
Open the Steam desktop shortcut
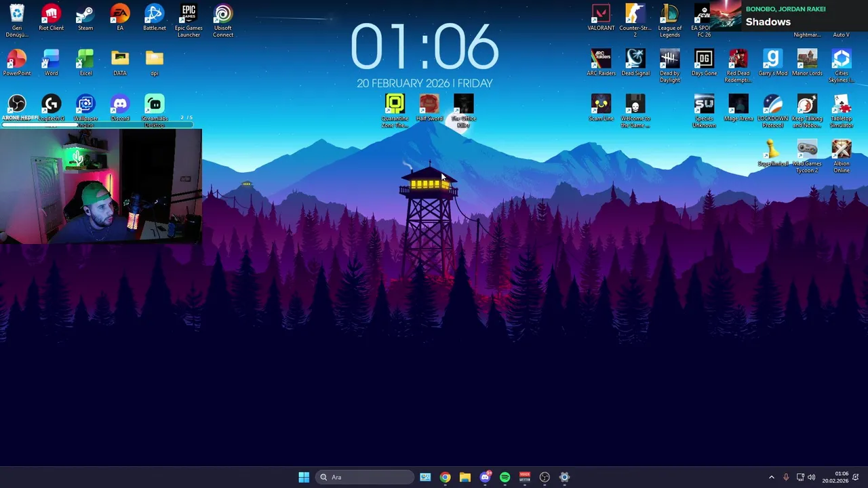85,18
